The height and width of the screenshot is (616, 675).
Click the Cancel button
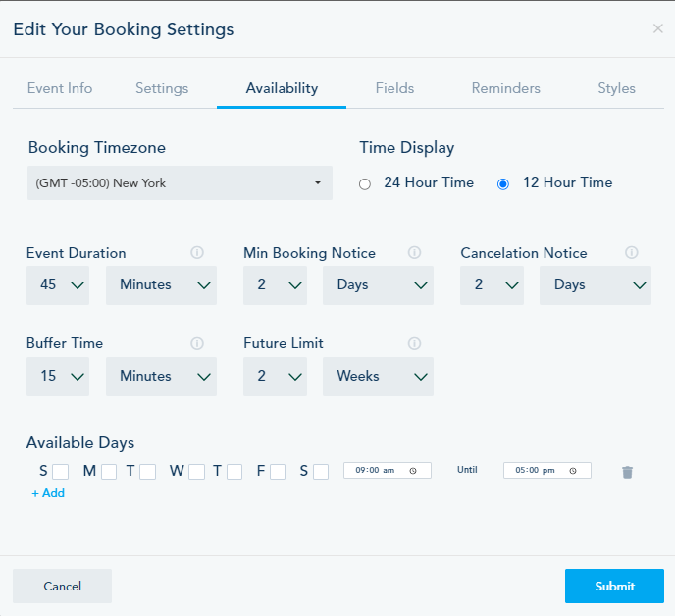[x=63, y=586]
